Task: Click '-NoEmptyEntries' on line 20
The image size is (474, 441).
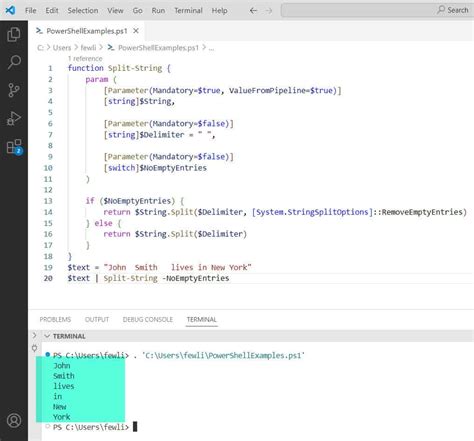Action: [196, 278]
